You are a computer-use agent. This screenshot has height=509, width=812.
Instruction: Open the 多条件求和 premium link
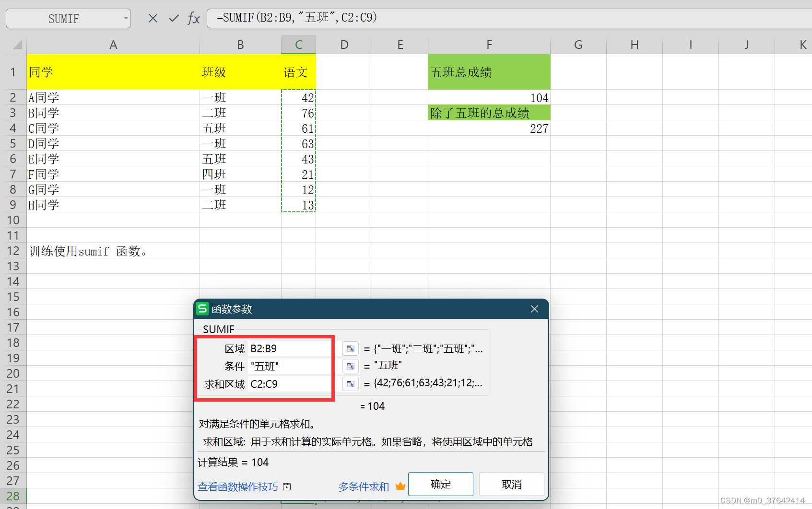363,486
